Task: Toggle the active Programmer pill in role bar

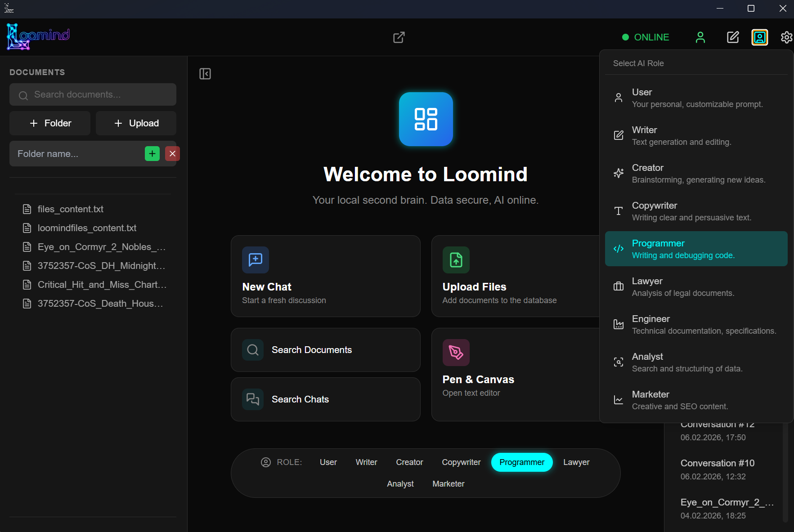Action: [522, 462]
